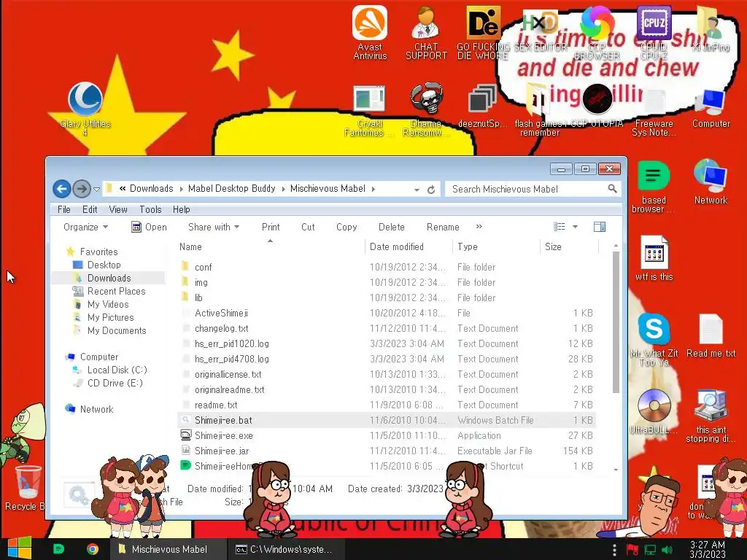Image resolution: width=747 pixels, height=560 pixels.
Task: Open the based browser desktop icon
Action: tap(653, 187)
